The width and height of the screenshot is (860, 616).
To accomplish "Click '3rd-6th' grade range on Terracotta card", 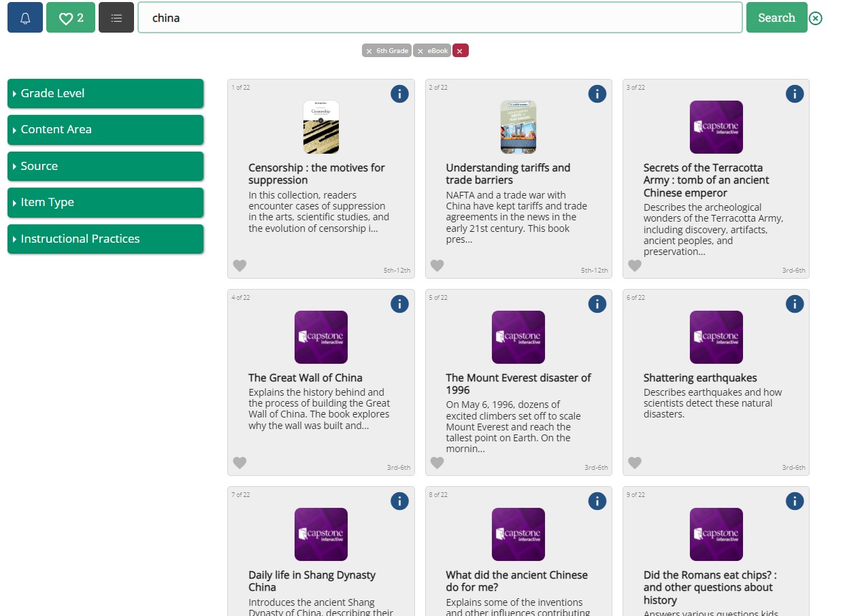I will pyautogui.click(x=793, y=271).
